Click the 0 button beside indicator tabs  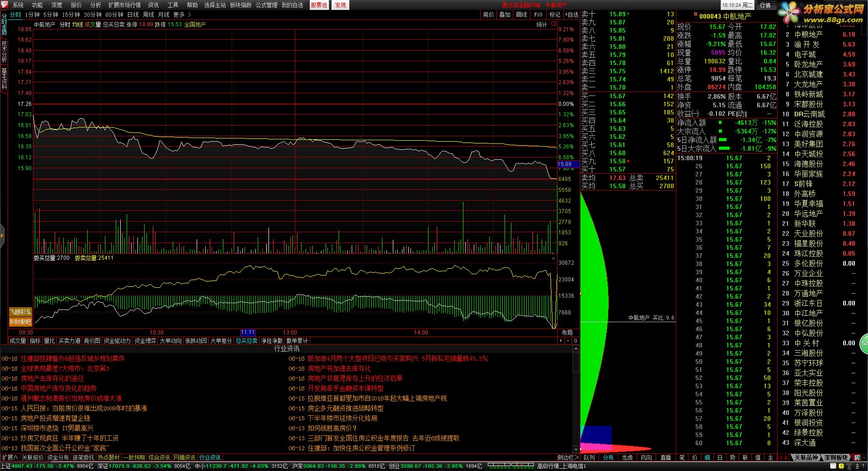(x=576, y=341)
